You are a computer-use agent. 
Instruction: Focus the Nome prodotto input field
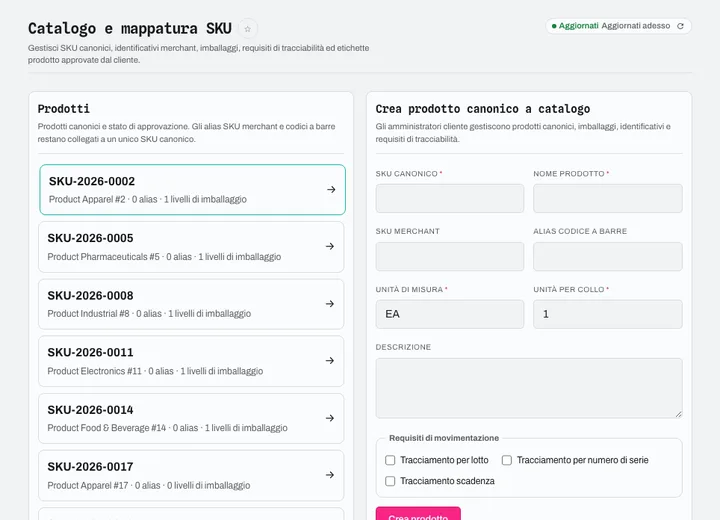point(608,198)
